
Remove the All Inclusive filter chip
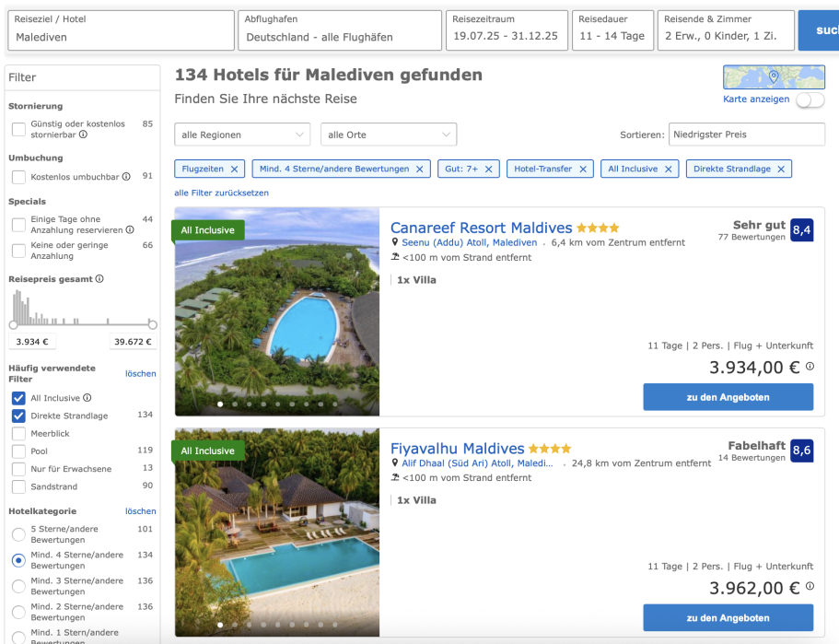[x=669, y=170]
